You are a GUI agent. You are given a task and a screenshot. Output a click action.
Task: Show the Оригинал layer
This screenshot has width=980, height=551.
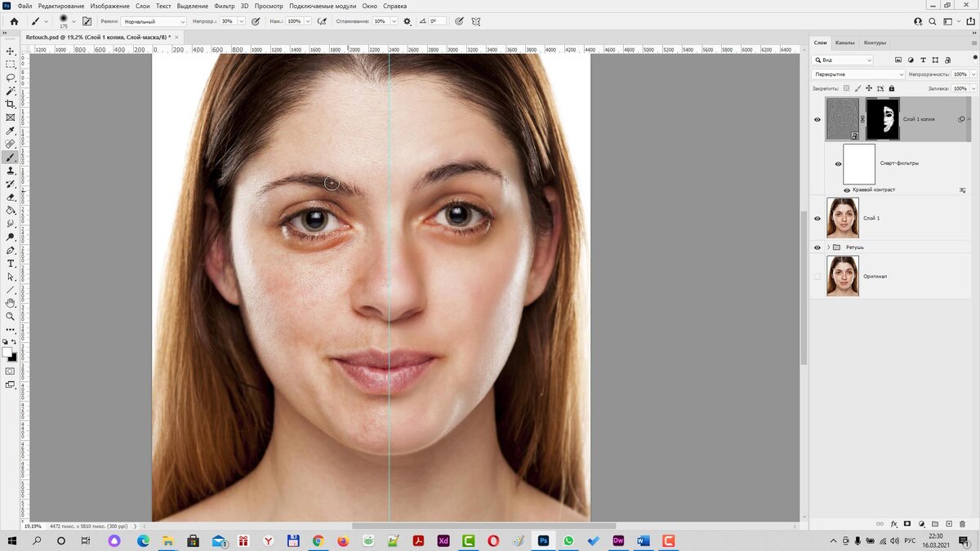(817, 276)
